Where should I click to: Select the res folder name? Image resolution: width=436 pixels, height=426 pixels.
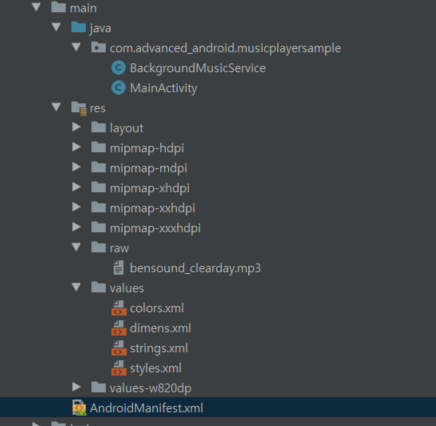98,108
